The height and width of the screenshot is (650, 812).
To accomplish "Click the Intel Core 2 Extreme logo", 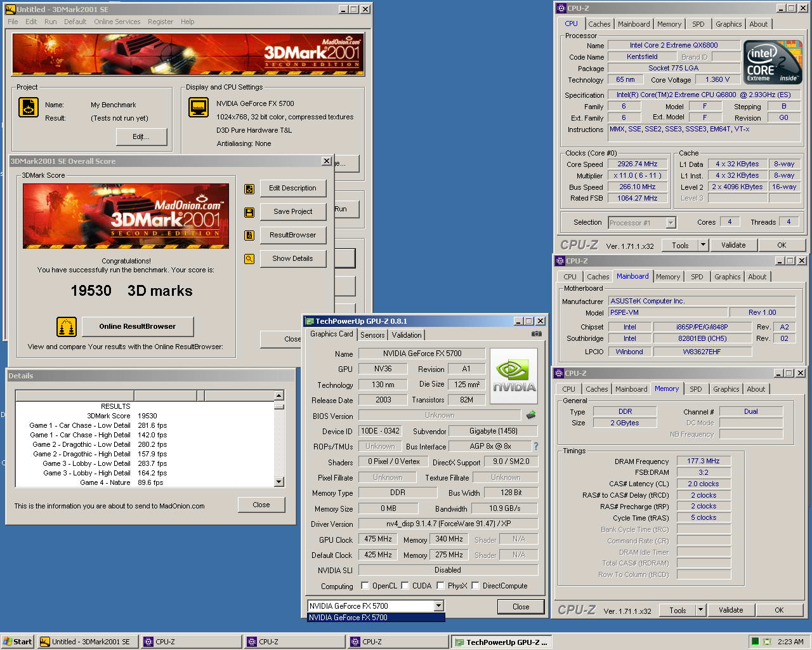I will (x=773, y=62).
